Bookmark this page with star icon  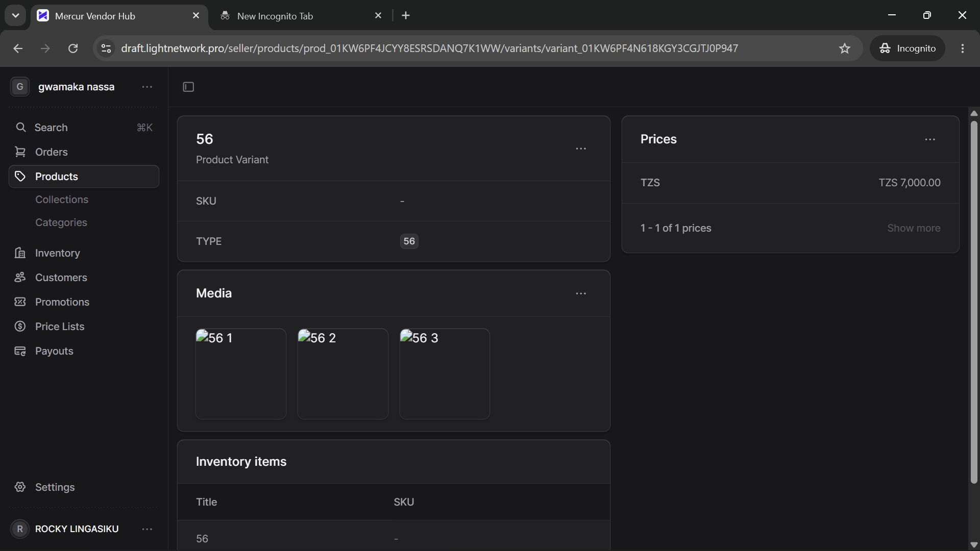845,48
